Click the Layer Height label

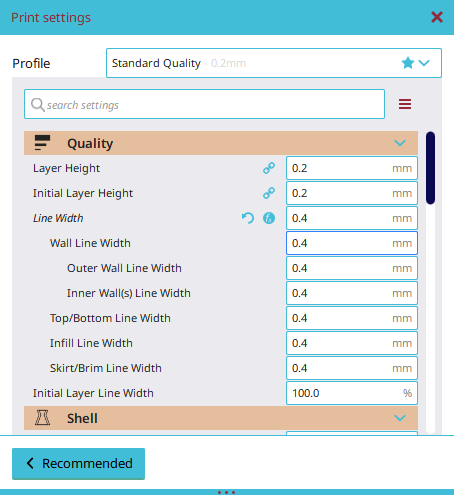coord(66,168)
